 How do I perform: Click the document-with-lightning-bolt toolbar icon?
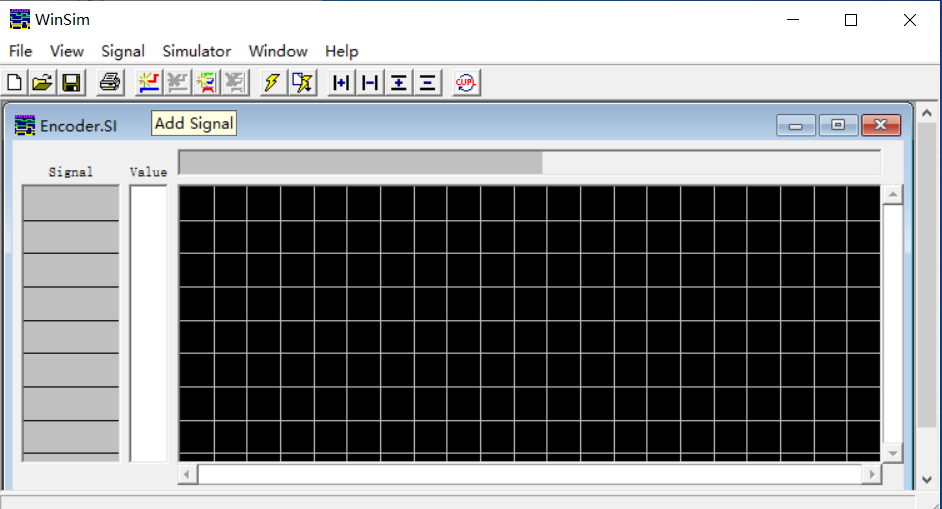[x=302, y=82]
